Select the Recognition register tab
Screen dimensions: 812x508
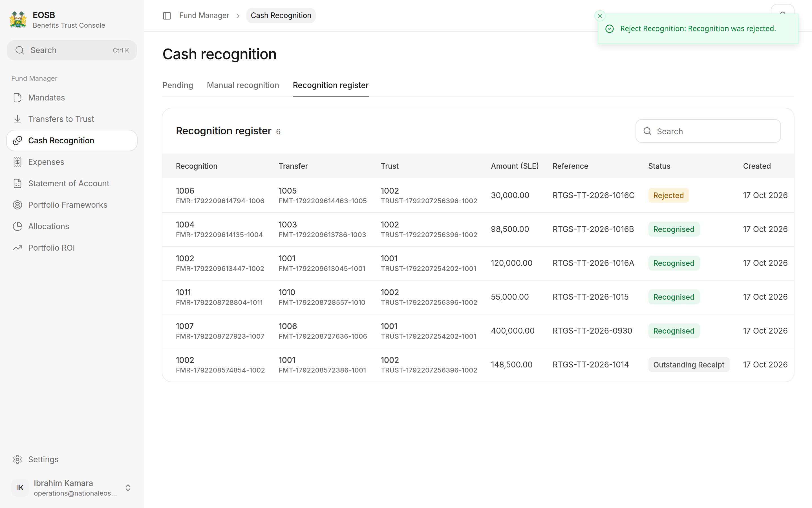(x=330, y=85)
